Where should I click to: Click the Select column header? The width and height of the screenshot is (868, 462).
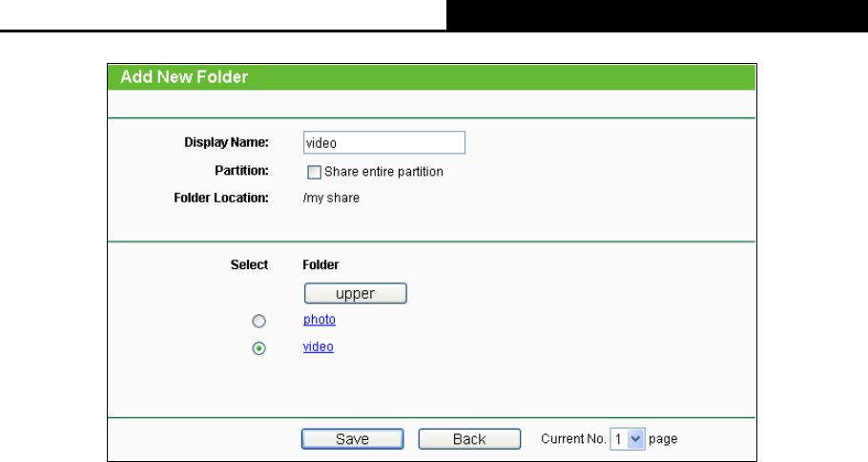249,264
